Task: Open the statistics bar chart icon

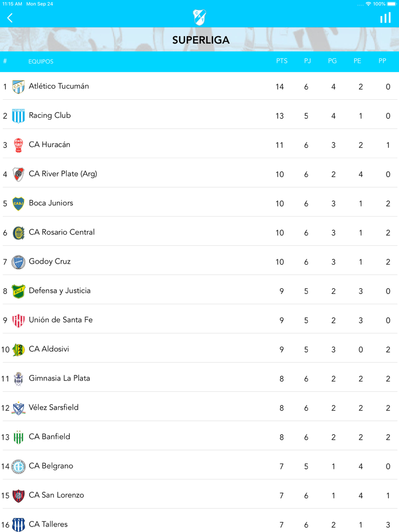Action: (x=385, y=18)
